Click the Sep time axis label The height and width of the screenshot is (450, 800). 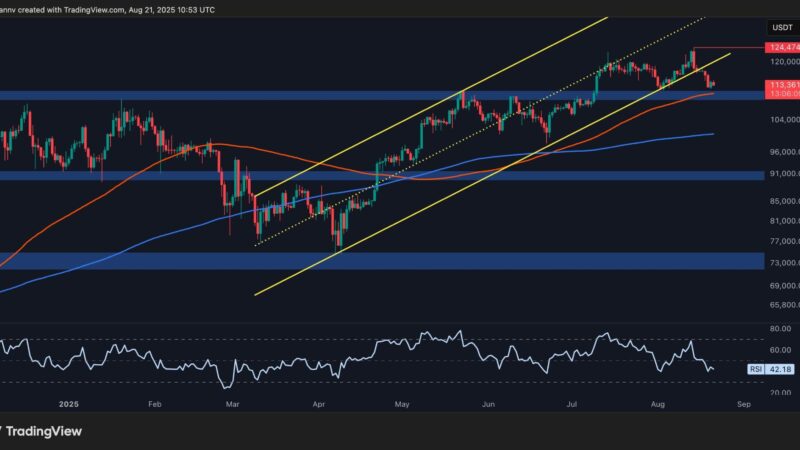[x=744, y=404]
